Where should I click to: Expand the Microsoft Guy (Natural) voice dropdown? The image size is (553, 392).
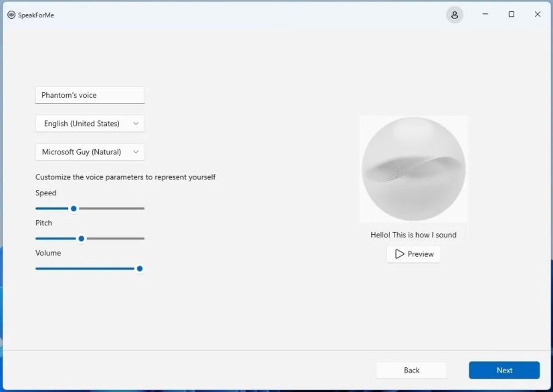click(x=90, y=152)
